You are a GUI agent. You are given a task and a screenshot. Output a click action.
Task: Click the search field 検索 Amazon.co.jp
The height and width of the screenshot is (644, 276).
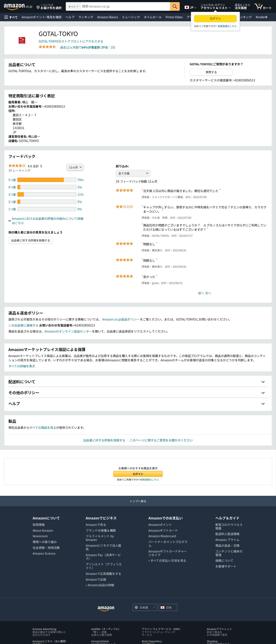click(x=125, y=6)
